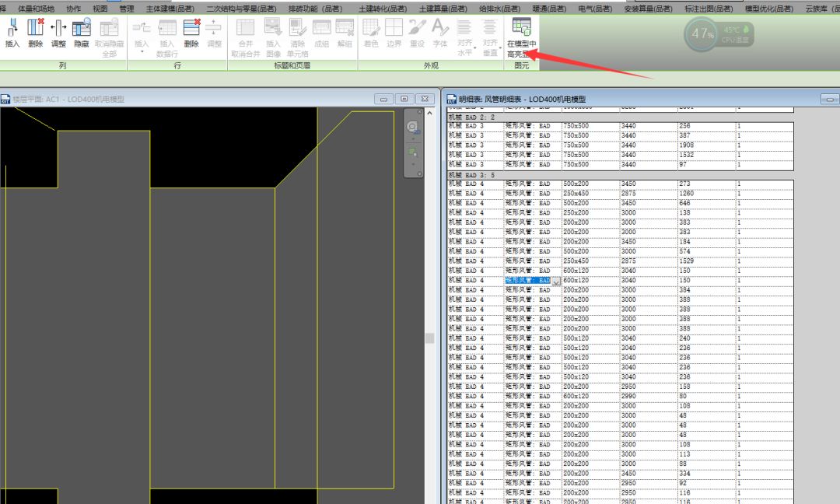Open the 管理 ribbon tab
The width and height of the screenshot is (840, 504).
127,9
